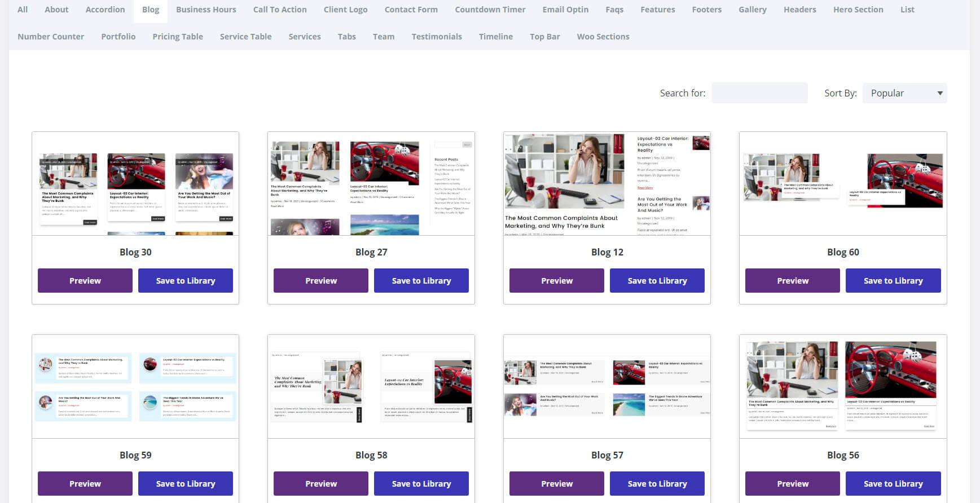The width and height of the screenshot is (980, 503).
Task: Open the Faqs tab
Action: 614,10
